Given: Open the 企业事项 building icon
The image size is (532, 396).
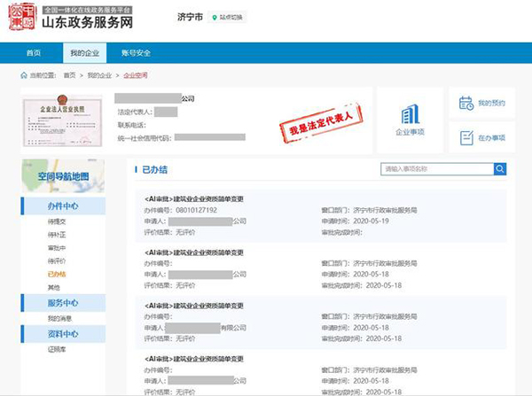Looking at the screenshot, I should coord(411,114).
